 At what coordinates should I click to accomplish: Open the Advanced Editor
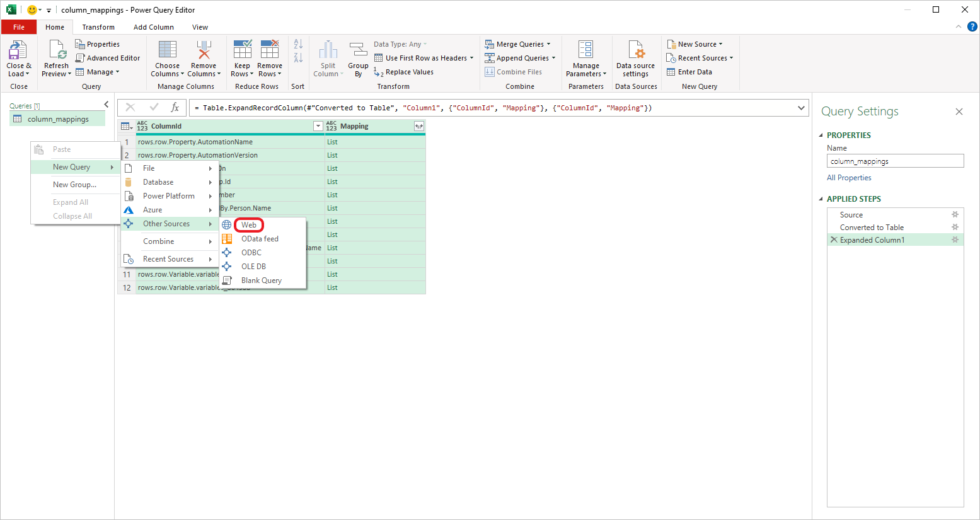coord(108,58)
